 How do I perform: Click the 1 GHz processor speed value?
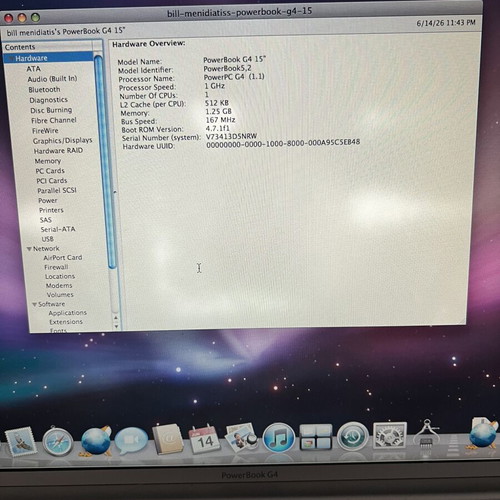click(x=214, y=86)
